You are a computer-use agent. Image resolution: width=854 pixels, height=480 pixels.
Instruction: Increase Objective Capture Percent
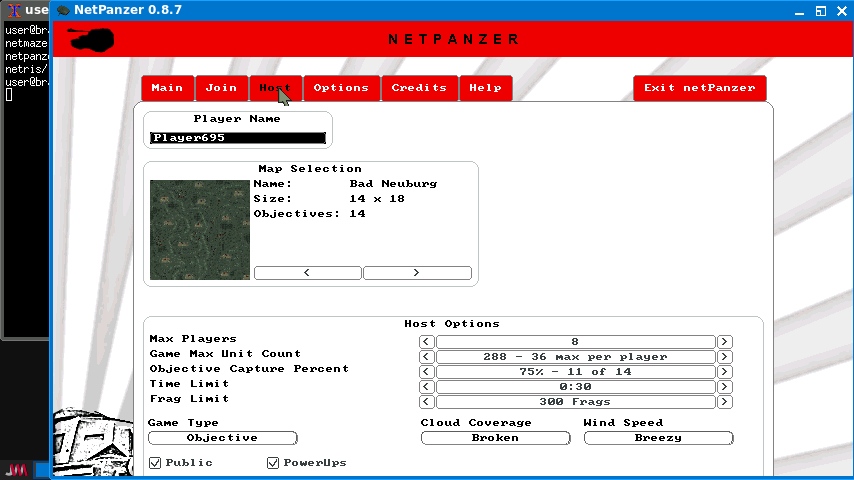[724, 372]
